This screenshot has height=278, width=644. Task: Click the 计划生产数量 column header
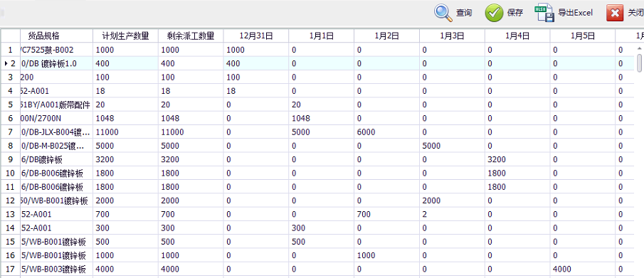125,36
